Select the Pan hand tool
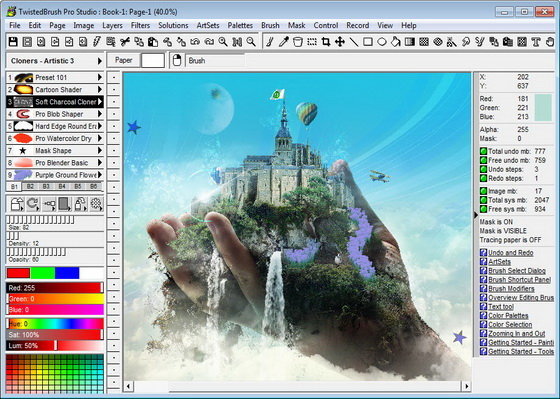The width and height of the screenshot is (560, 399). [550, 42]
